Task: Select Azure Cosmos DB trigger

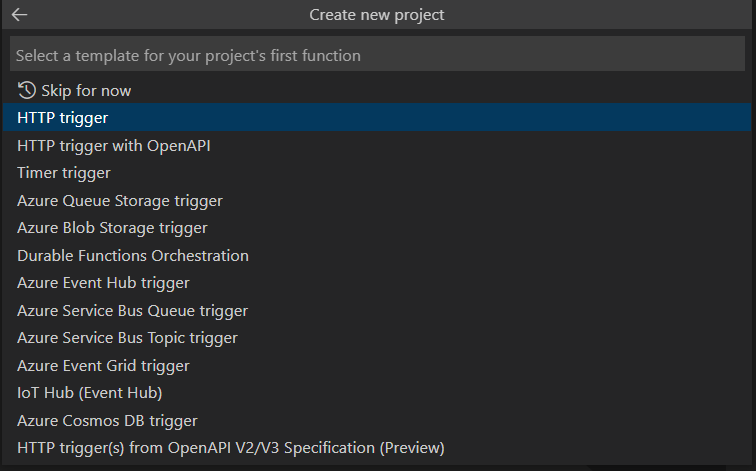Action: pos(377,420)
